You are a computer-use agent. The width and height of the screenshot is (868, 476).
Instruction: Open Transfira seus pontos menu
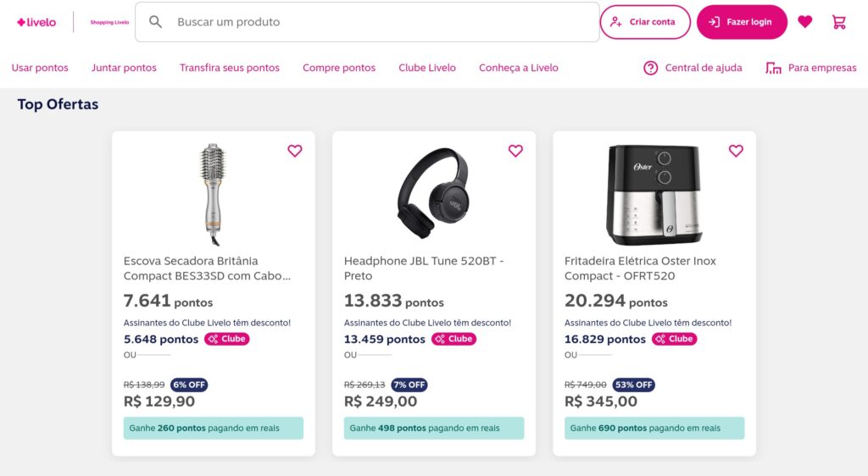(229, 68)
